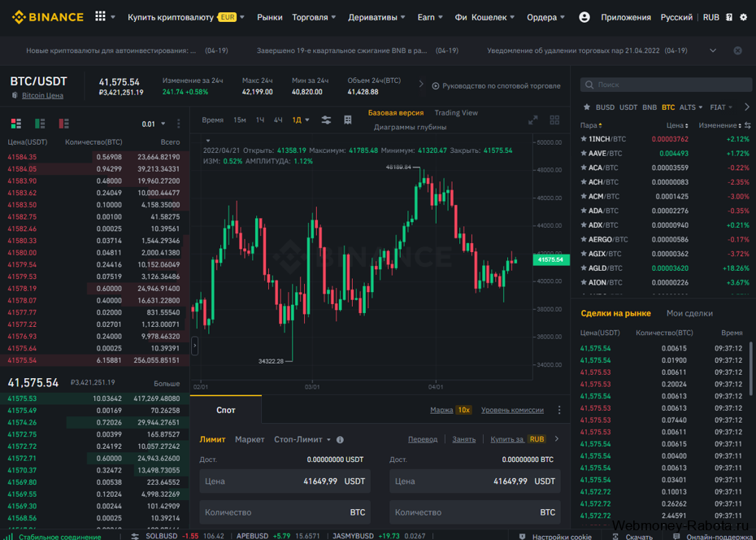Switch to Trading View chart
Screen dimensions: 756x540
(456, 113)
